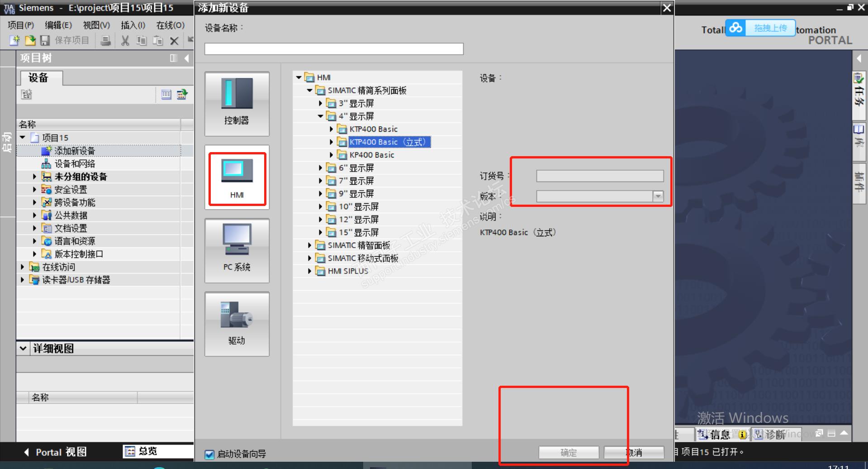868x469 pixels.
Task: Close the 添加新设备 dialog
Action: tap(667, 8)
